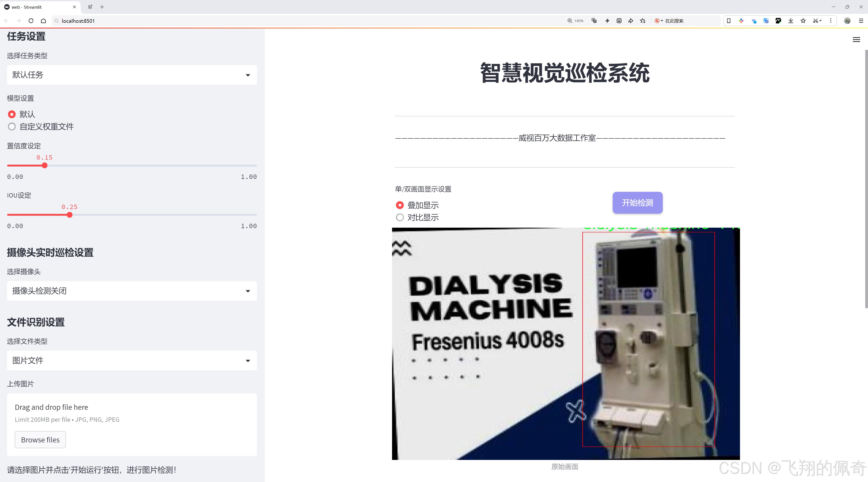Screen dimensions: 868x482
Task: Open the 图片文件 file type dropdown
Action: tap(131, 360)
